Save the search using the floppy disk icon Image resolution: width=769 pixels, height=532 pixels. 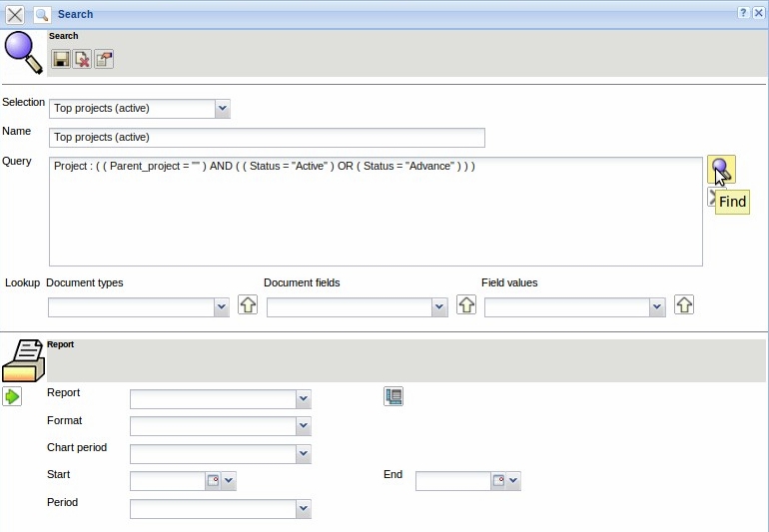pyautogui.click(x=61, y=60)
